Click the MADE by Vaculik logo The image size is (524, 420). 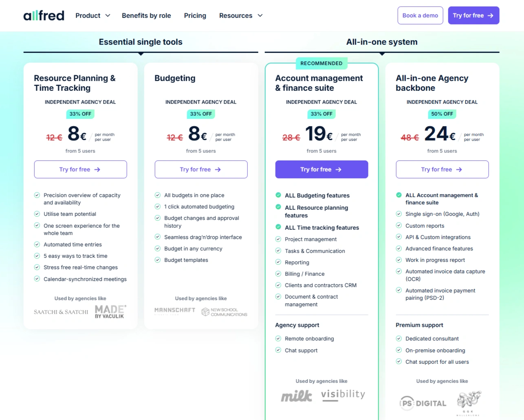pyautogui.click(x=110, y=312)
